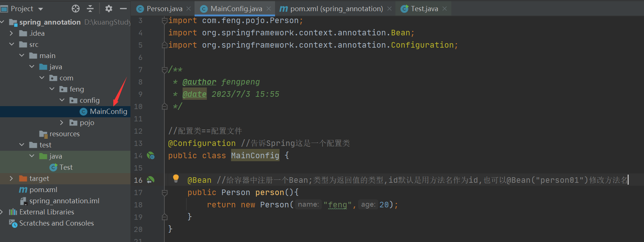This screenshot has width=644, height=242.
Task: Close the Person.java tab
Action: pyautogui.click(x=189, y=9)
